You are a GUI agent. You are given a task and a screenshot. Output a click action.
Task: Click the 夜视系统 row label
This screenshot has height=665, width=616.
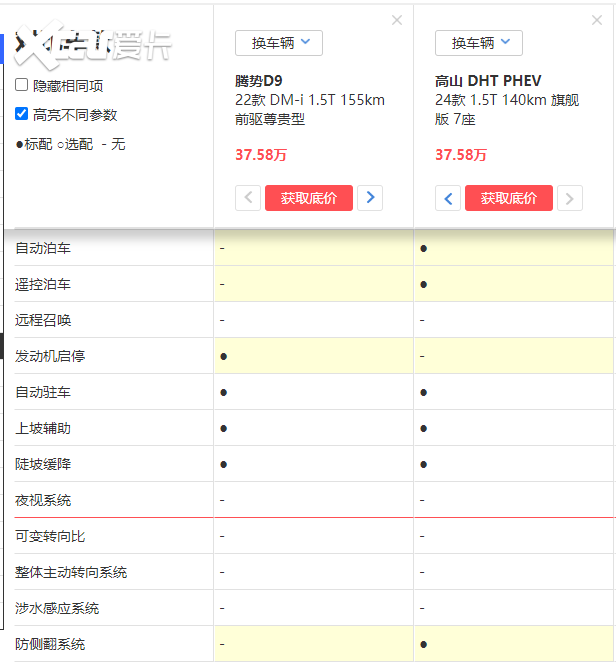coord(43,500)
